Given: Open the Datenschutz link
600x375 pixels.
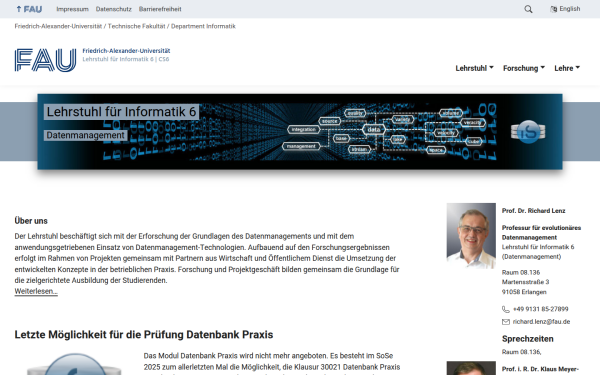Looking at the screenshot, I should (114, 9).
